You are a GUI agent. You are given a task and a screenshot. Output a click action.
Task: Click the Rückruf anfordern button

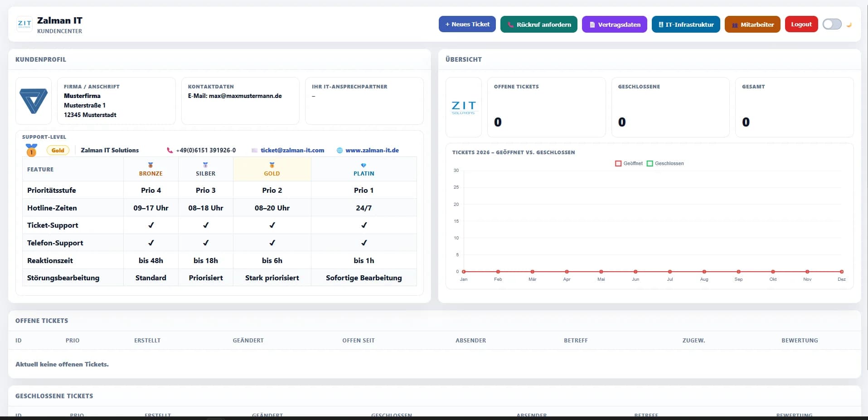click(x=538, y=24)
